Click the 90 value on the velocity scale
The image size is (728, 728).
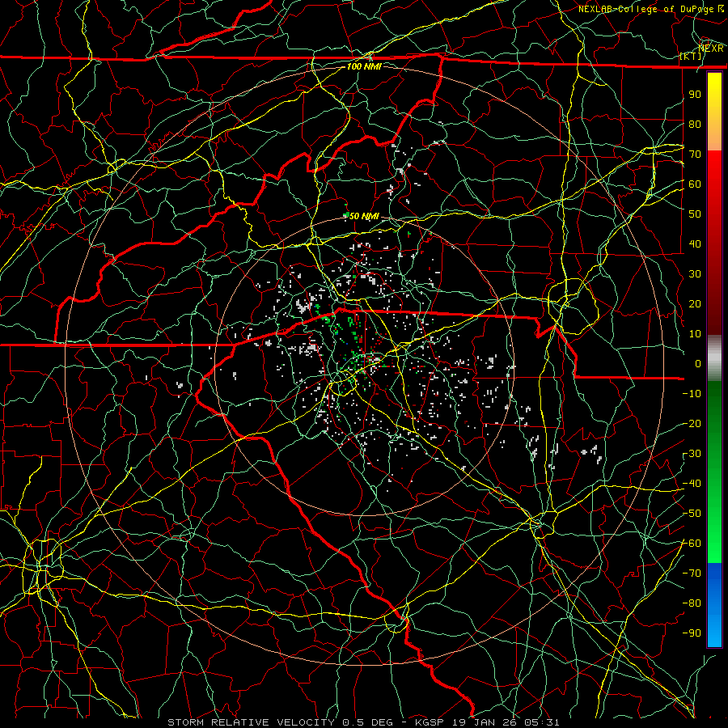click(x=695, y=95)
